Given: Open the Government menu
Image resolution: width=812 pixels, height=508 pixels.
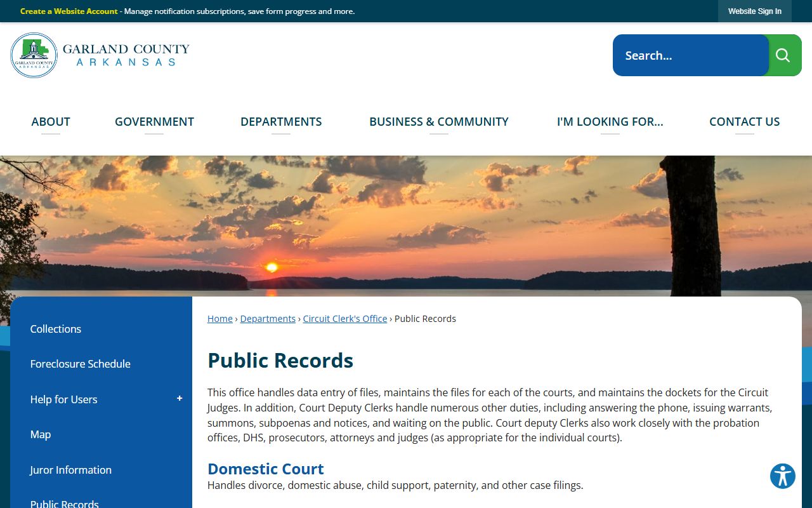Looking at the screenshot, I should pyautogui.click(x=154, y=121).
